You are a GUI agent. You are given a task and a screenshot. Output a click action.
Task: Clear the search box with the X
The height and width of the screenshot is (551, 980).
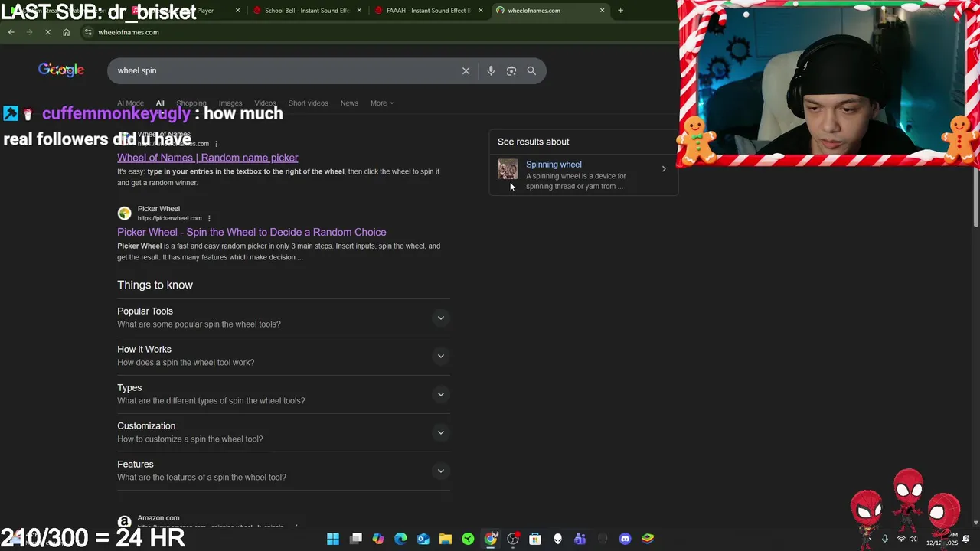click(465, 70)
